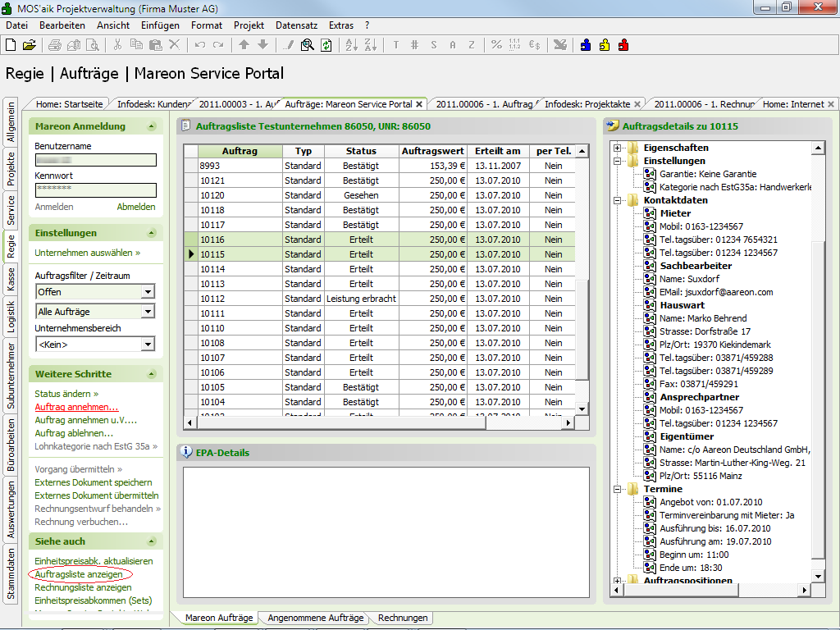Click the copy toolbar icon
This screenshot has height=630, width=840.
(x=137, y=45)
